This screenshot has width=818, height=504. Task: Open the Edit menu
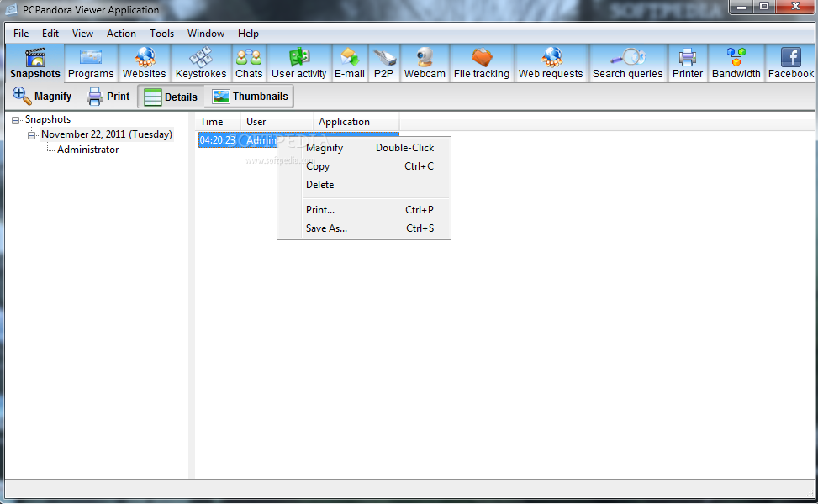click(50, 34)
